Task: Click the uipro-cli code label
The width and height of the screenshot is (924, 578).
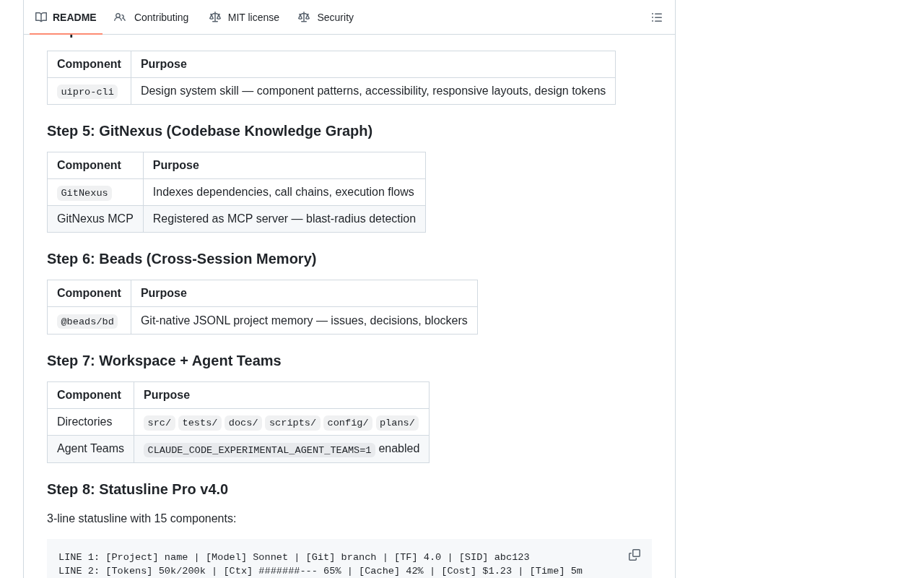Action: point(87,92)
